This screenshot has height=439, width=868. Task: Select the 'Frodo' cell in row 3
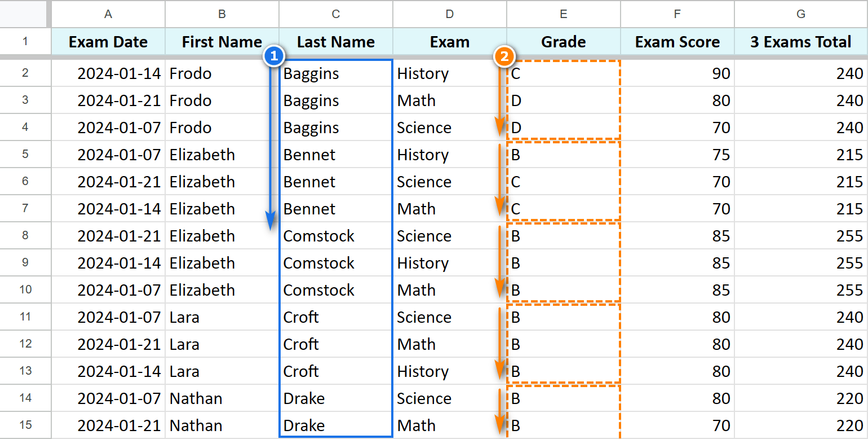222,100
